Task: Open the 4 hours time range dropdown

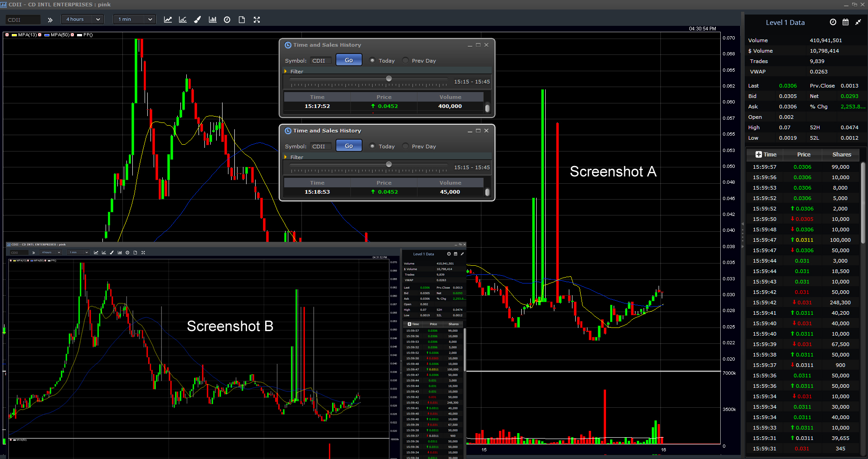Action: (x=83, y=20)
